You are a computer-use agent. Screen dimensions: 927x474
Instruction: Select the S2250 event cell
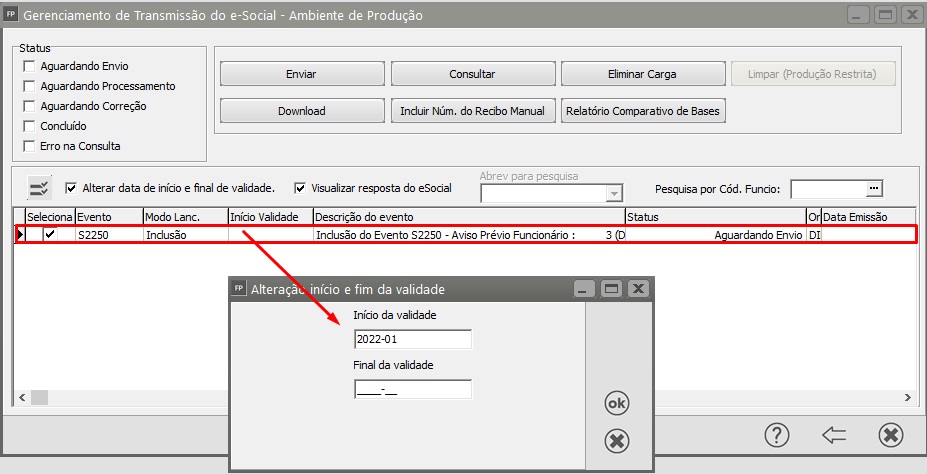coord(109,235)
